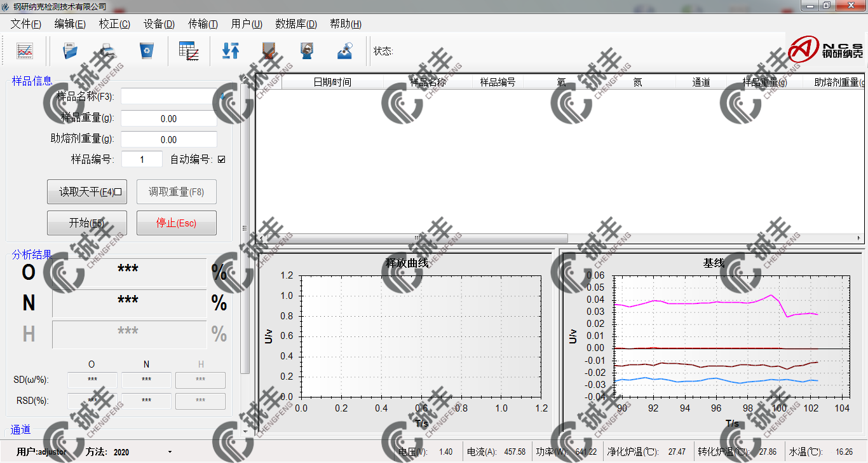Open the 设备(D) menu
868x463 pixels.
click(x=159, y=24)
